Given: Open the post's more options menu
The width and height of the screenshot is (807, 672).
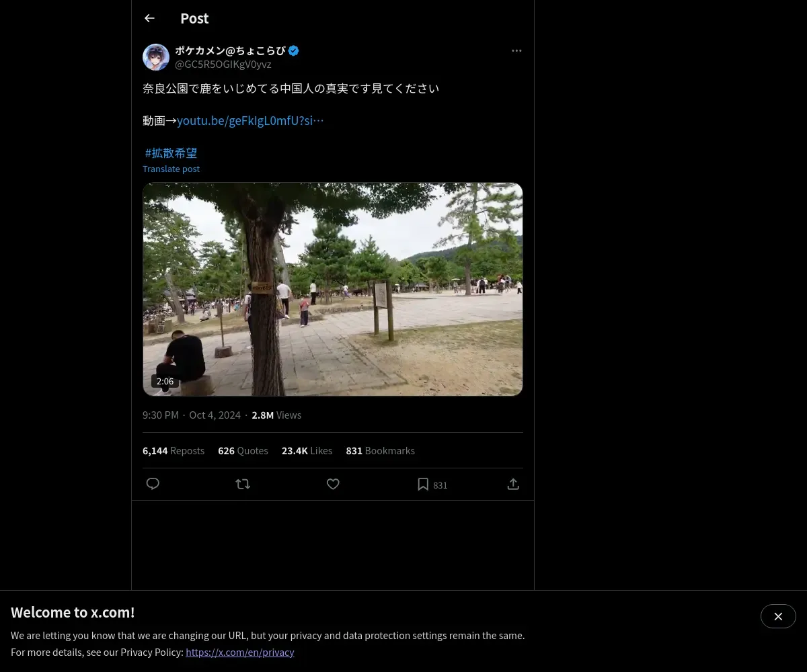Looking at the screenshot, I should (x=516, y=51).
